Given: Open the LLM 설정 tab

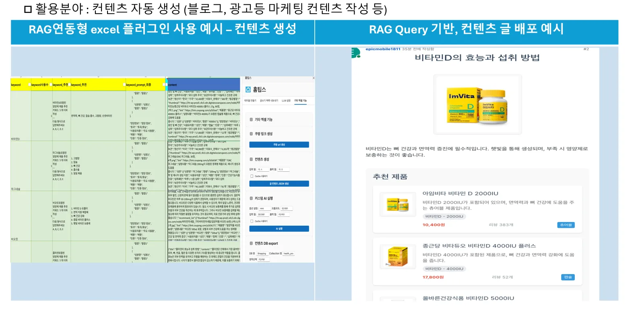Looking at the screenshot, I should (286, 101).
